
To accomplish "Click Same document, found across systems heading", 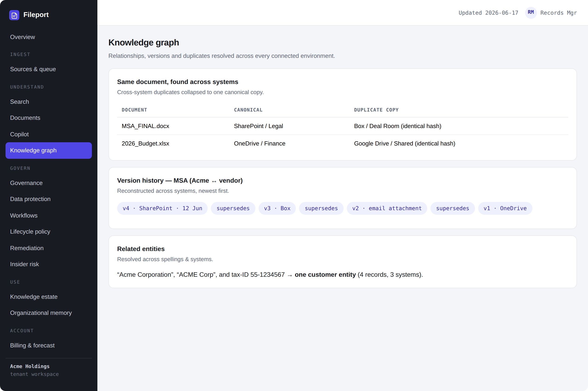I will point(178,82).
